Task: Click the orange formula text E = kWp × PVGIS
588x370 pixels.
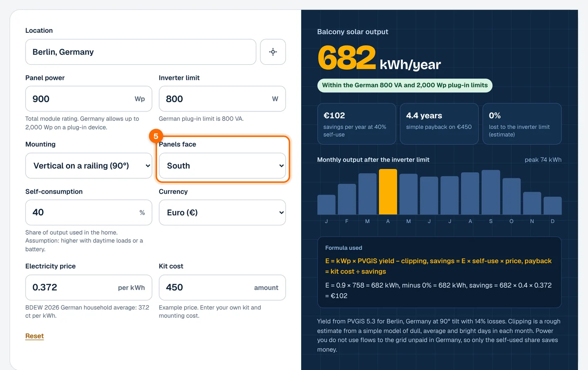Action: click(438, 266)
